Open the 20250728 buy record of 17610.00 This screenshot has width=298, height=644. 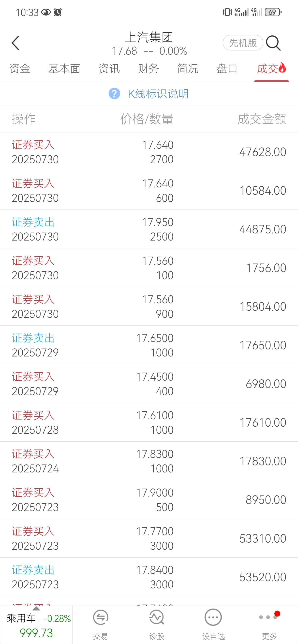(x=149, y=422)
